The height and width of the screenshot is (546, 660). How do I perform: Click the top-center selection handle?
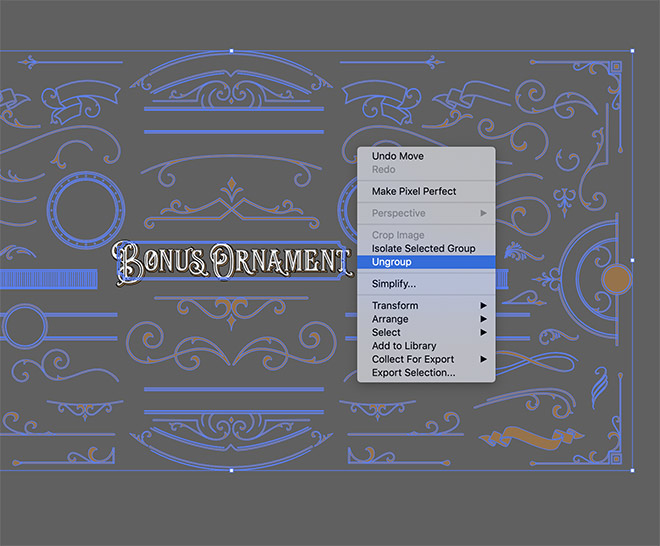232,50
